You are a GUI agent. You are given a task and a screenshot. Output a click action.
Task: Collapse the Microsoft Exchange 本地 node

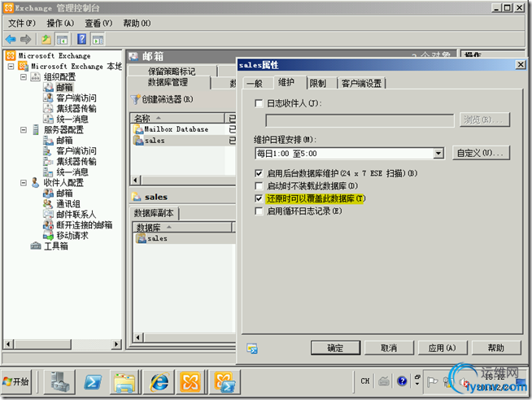(x=11, y=66)
